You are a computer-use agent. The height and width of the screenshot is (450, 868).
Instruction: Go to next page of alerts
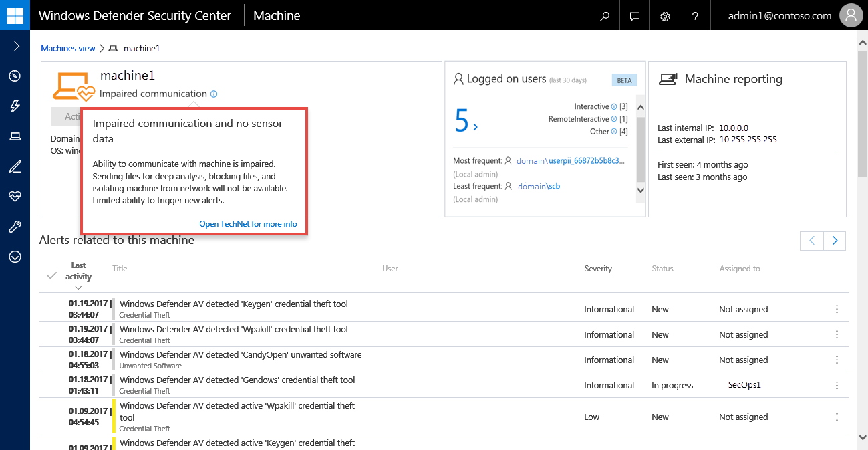835,241
